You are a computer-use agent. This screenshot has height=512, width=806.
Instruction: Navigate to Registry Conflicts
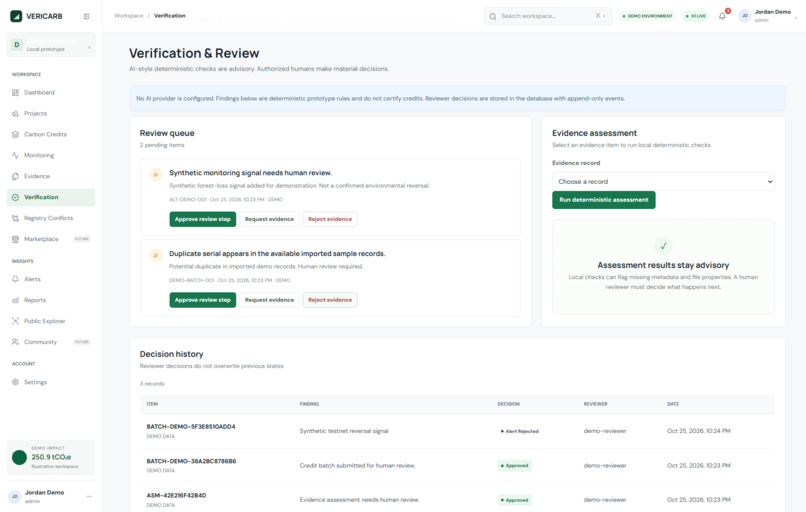(x=51, y=218)
